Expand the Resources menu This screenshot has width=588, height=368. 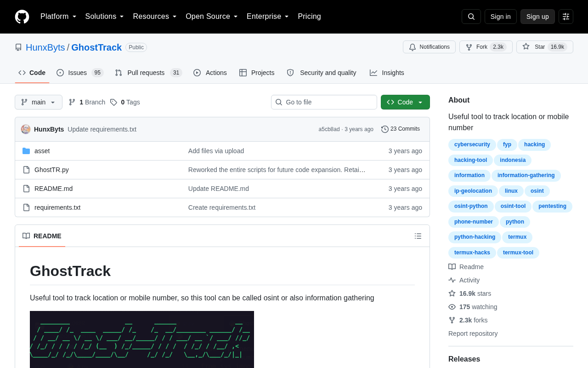point(155,17)
